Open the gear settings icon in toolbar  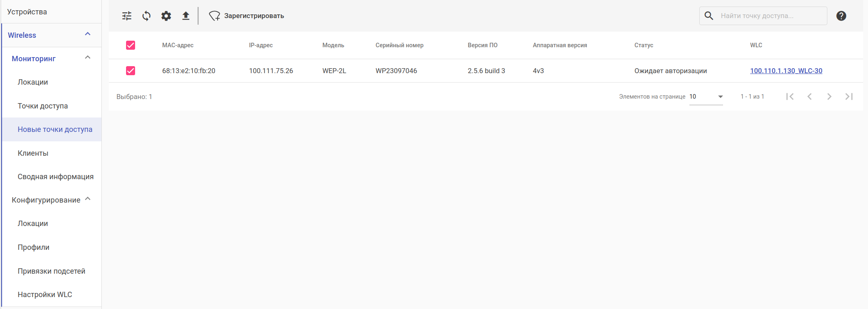click(166, 16)
